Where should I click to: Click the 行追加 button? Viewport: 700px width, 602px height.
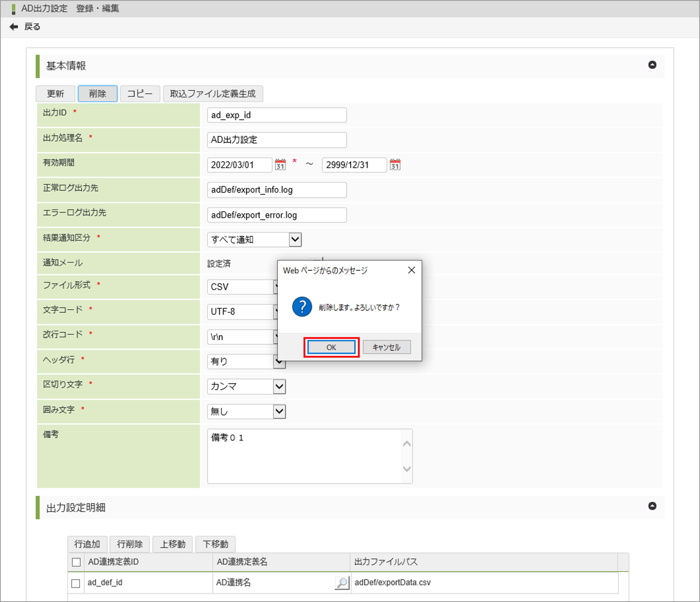point(87,544)
